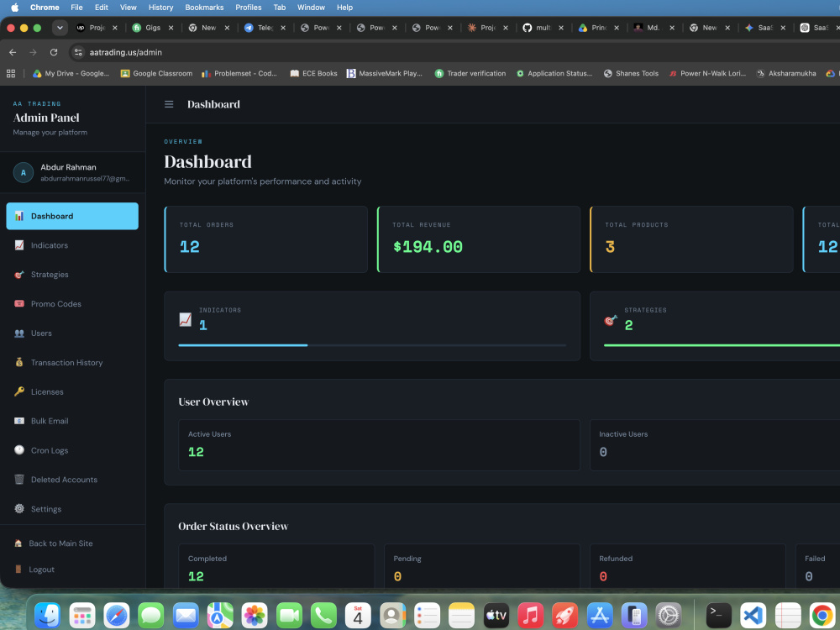
Task: Select Users in the sidebar
Action: [72, 333]
